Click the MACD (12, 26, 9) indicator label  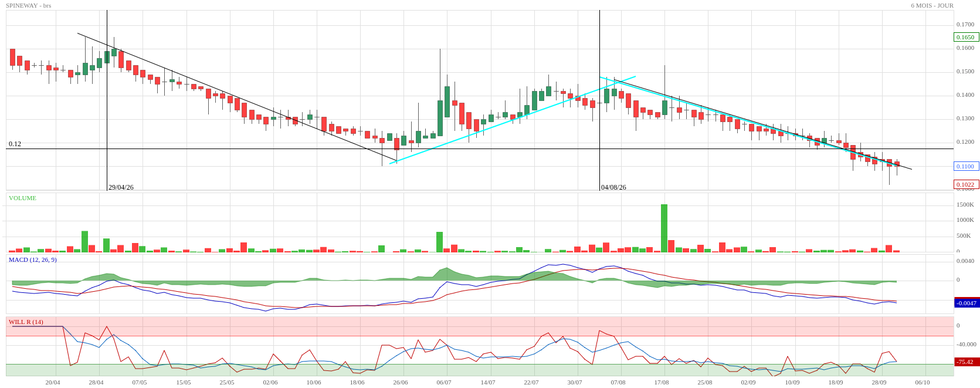33,259
